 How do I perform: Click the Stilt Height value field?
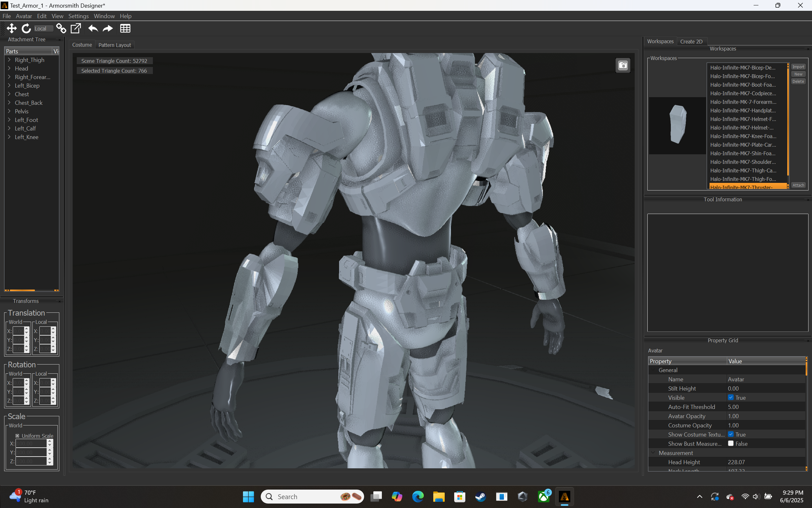pos(766,388)
